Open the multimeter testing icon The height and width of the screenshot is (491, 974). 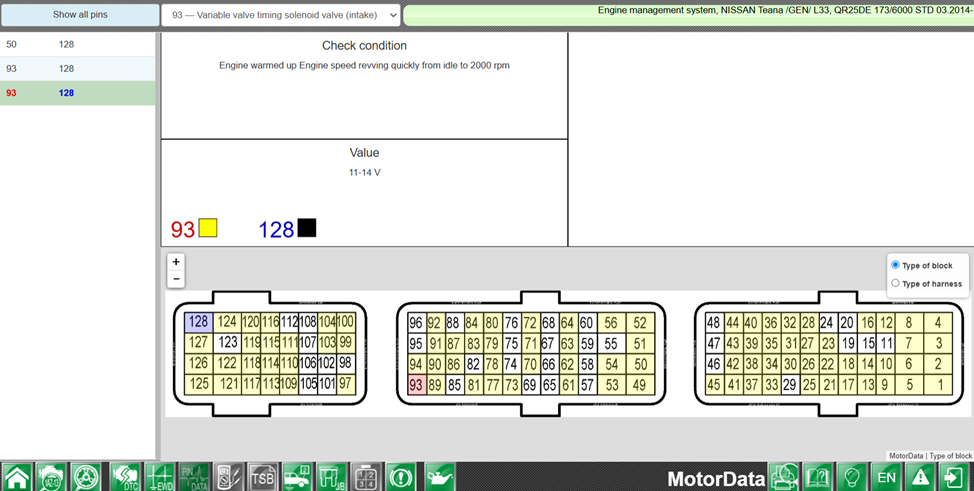[229, 477]
